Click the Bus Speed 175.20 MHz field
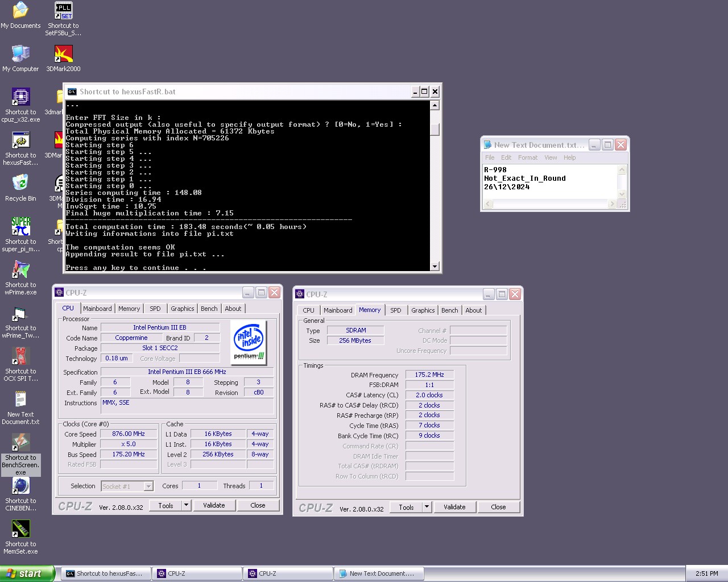Viewport: 728px width, 582px height. 129,454
